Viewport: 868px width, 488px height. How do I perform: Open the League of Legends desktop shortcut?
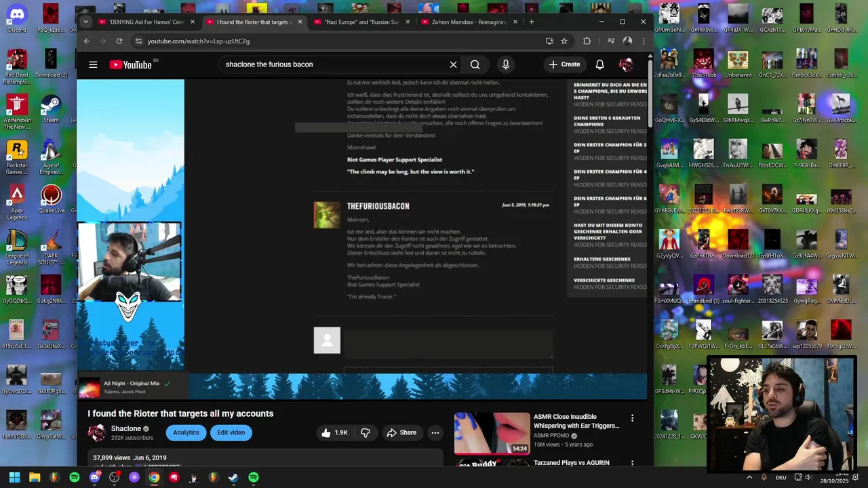[17, 248]
